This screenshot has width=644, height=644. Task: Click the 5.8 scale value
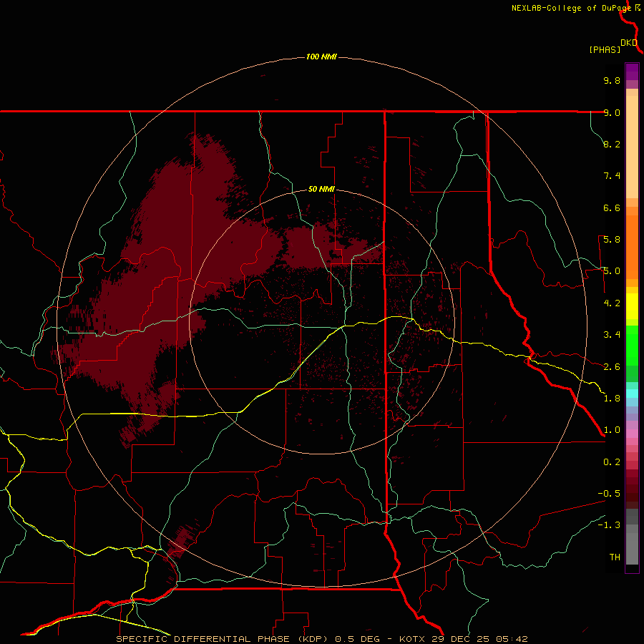(612, 240)
